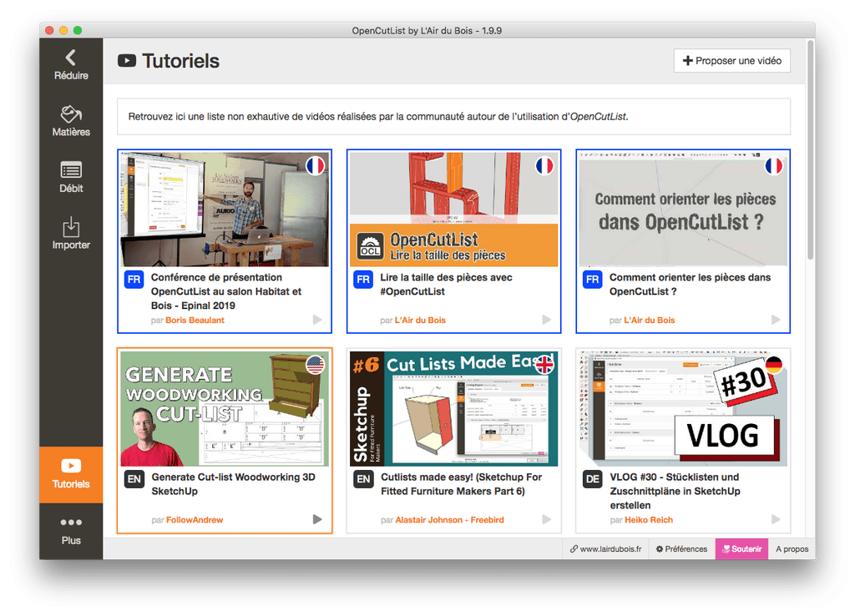Play the Conférence de présentation video arrow

(x=317, y=320)
